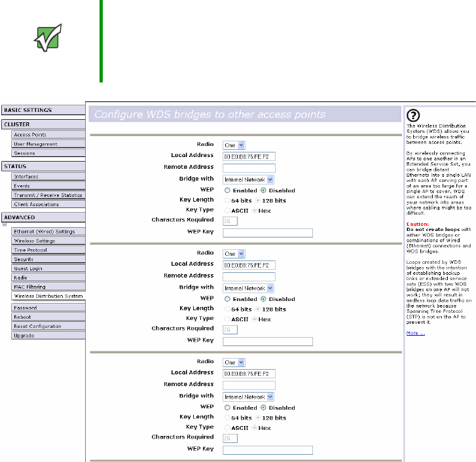Open Bridge with dropdown in second section

248,288
